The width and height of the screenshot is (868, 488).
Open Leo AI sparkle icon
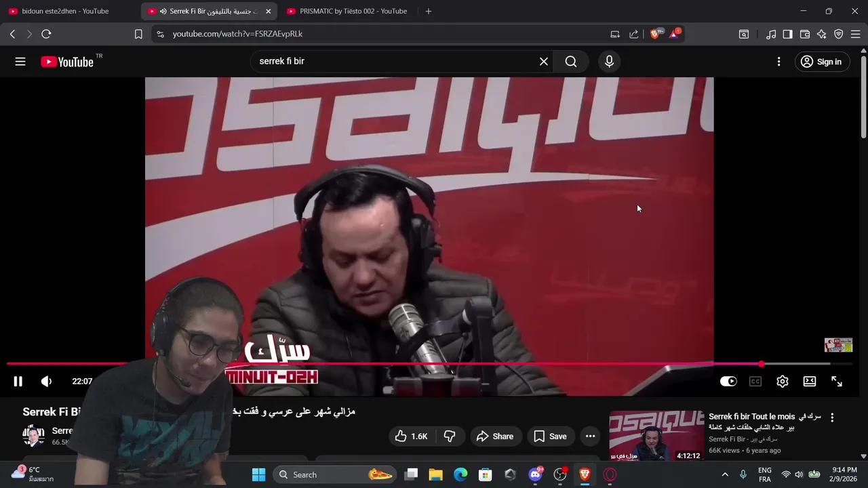point(822,34)
